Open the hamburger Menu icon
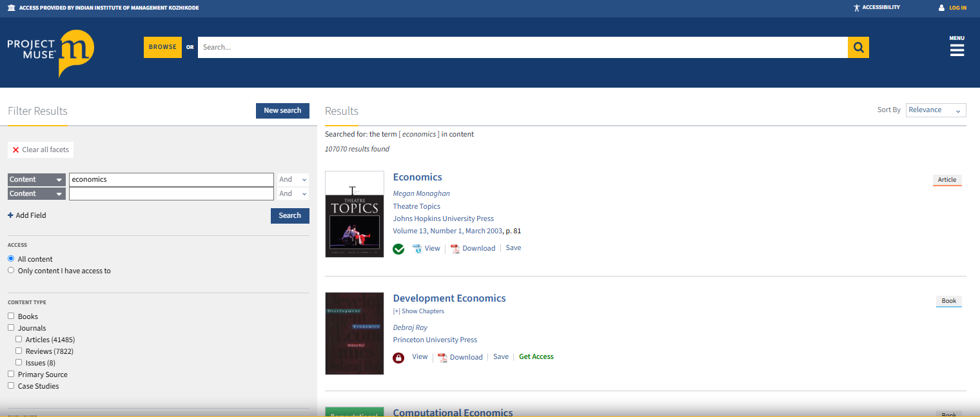The image size is (980, 417). click(x=957, y=50)
